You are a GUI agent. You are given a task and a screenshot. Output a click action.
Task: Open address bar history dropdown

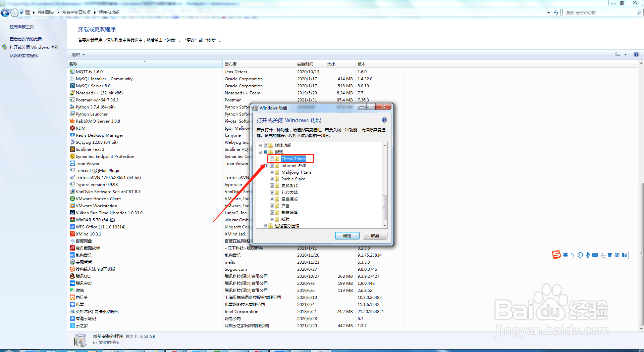(x=548, y=12)
